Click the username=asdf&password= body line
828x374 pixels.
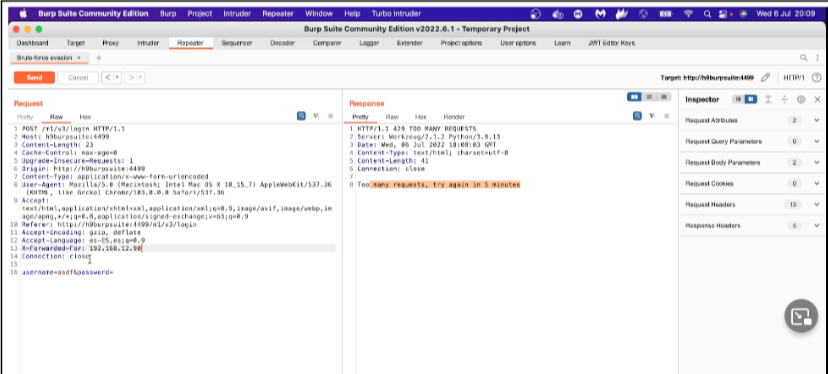pos(68,272)
